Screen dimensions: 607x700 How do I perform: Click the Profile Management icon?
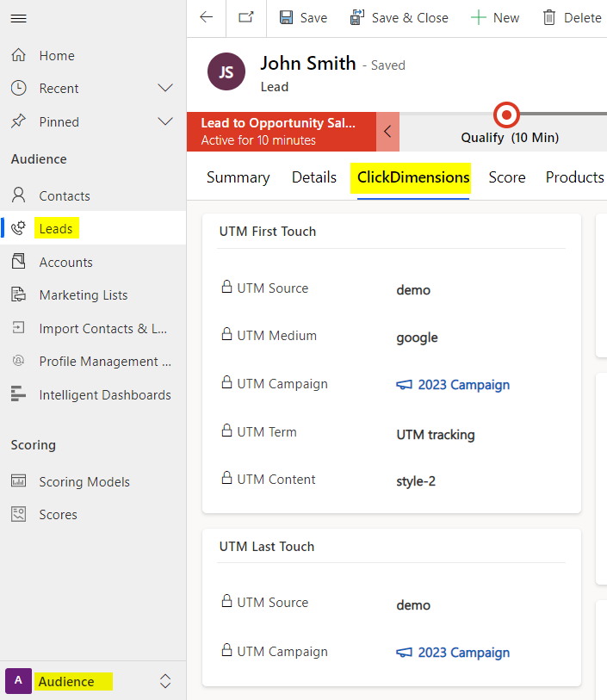pyautogui.click(x=18, y=360)
